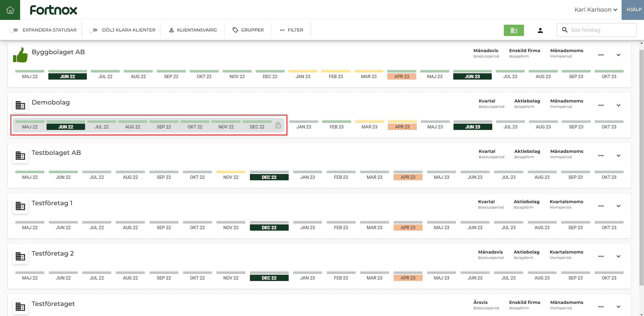This screenshot has height=316, width=644.
Task: Expand the Byggbolaget AB row
Action: 618,55
